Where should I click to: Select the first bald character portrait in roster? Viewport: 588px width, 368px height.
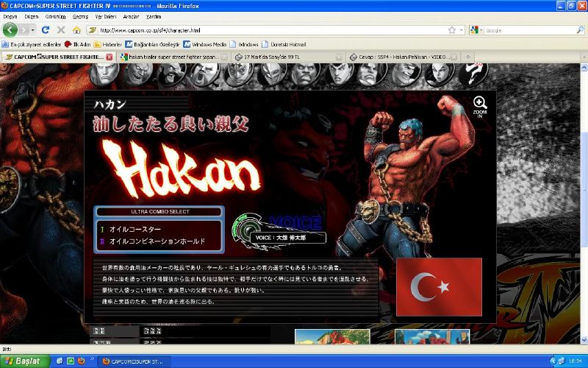(x=104, y=74)
